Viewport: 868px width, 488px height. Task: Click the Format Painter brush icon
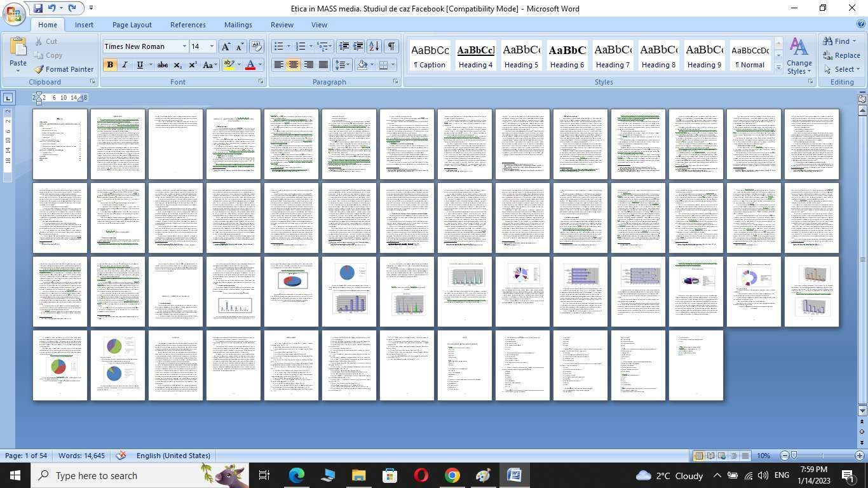39,69
